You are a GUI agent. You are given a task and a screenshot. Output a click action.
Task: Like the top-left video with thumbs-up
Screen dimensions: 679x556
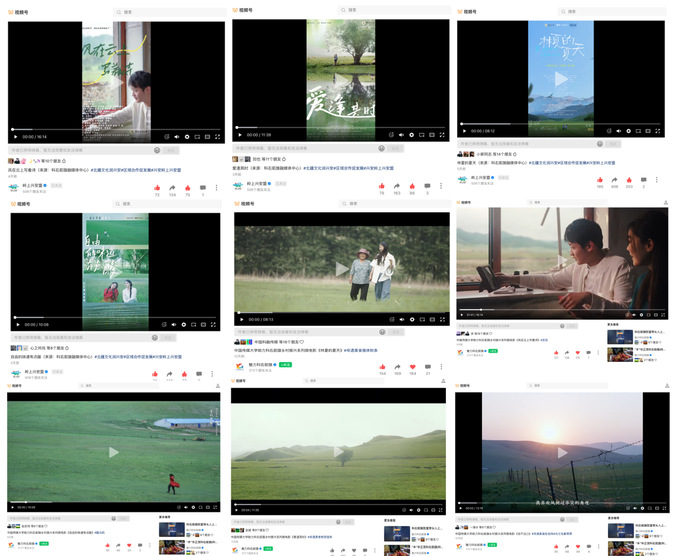[x=157, y=187]
